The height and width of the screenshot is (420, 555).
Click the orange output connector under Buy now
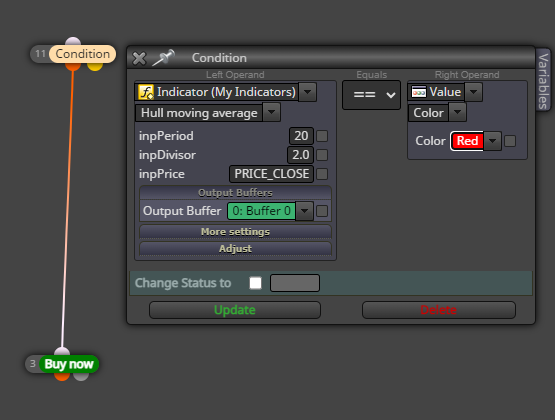tap(62, 376)
